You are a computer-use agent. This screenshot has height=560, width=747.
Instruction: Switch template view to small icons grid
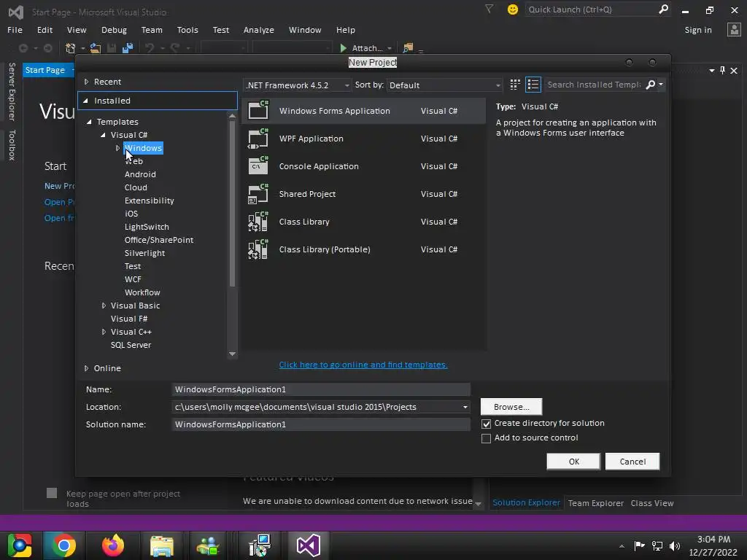[515, 85]
